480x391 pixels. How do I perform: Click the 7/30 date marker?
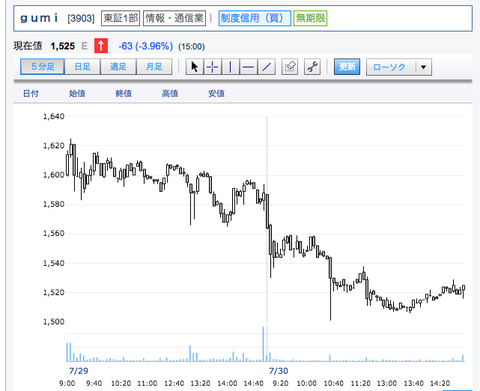click(x=278, y=371)
